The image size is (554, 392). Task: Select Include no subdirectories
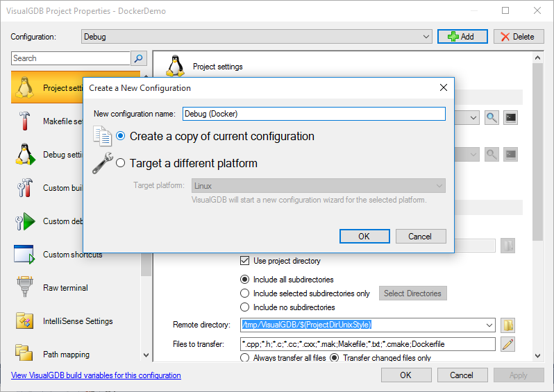pyautogui.click(x=244, y=307)
